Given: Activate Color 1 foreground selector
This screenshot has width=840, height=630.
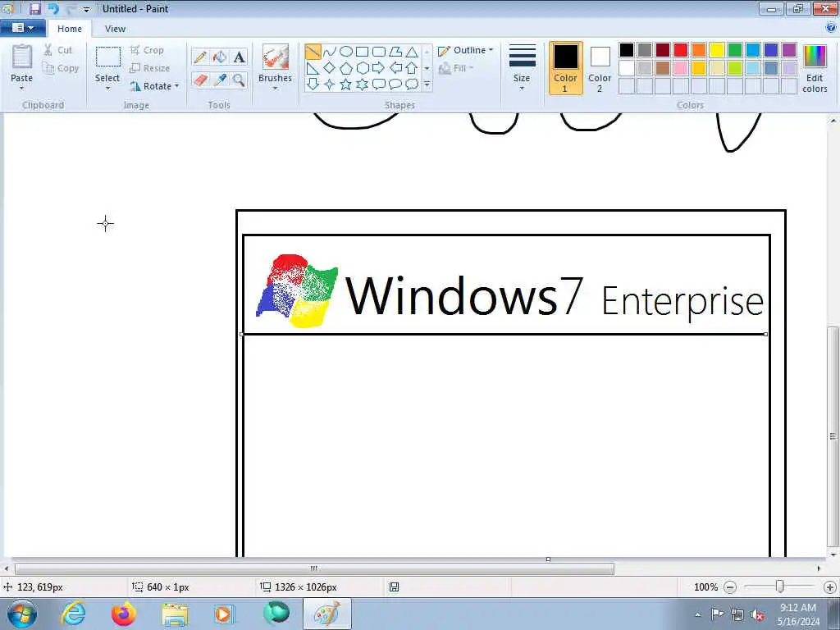Looking at the screenshot, I should coord(566,68).
